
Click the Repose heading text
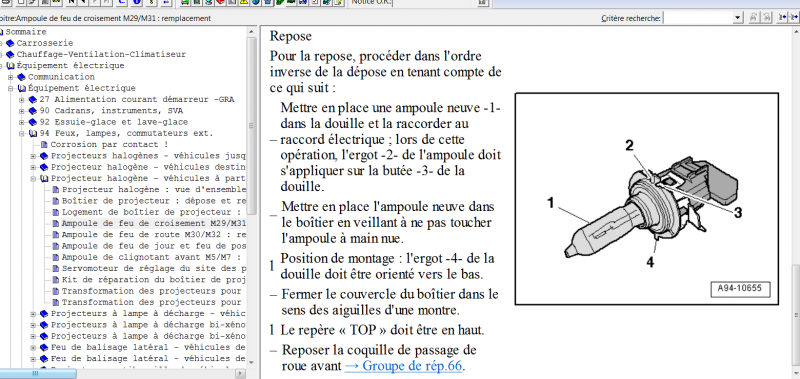pyautogui.click(x=290, y=36)
